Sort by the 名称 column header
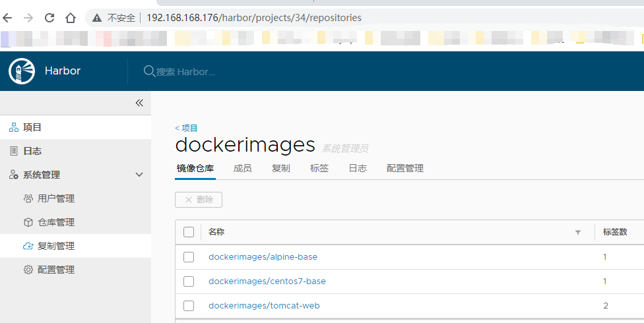644x323 pixels. click(216, 232)
